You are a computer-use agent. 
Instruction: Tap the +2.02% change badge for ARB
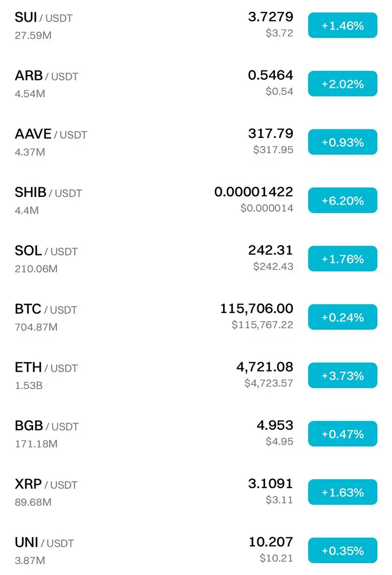[x=343, y=84]
